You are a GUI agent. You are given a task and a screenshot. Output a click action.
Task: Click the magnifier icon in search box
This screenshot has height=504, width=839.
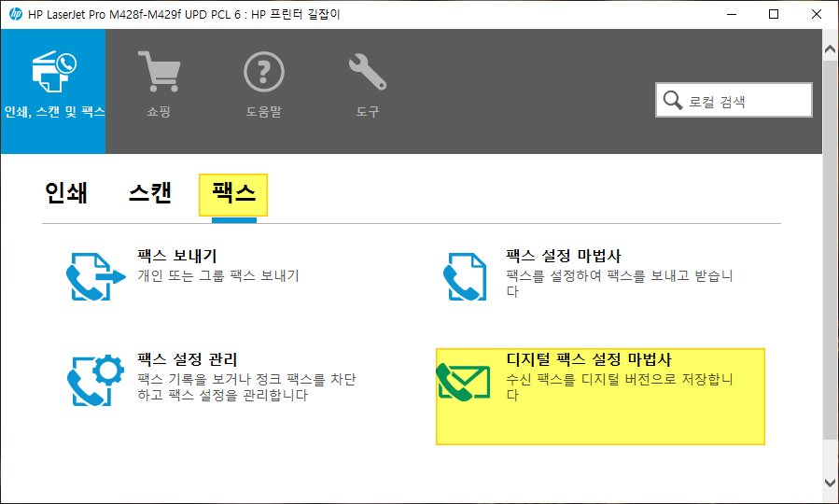673,100
